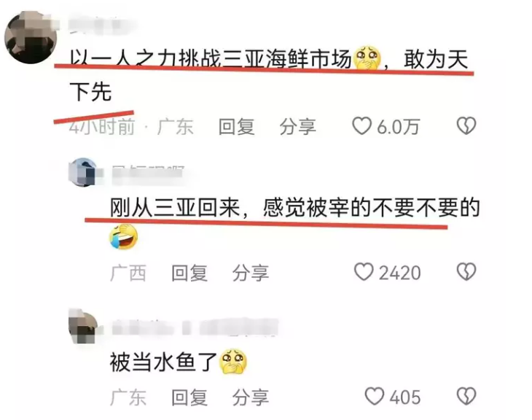
Task: Open blurred username above 刚从三亚回来 comment
Action: tap(148, 175)
